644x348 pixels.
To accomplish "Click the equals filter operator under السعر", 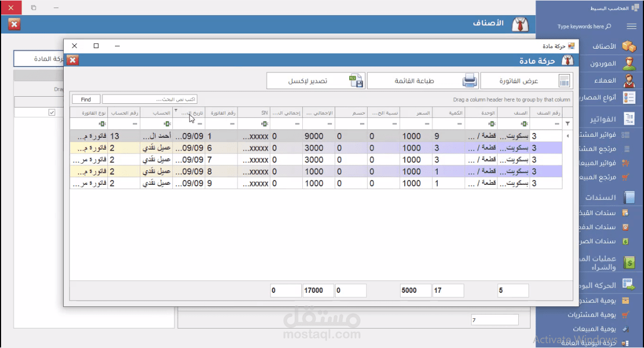I will point(427,124).
